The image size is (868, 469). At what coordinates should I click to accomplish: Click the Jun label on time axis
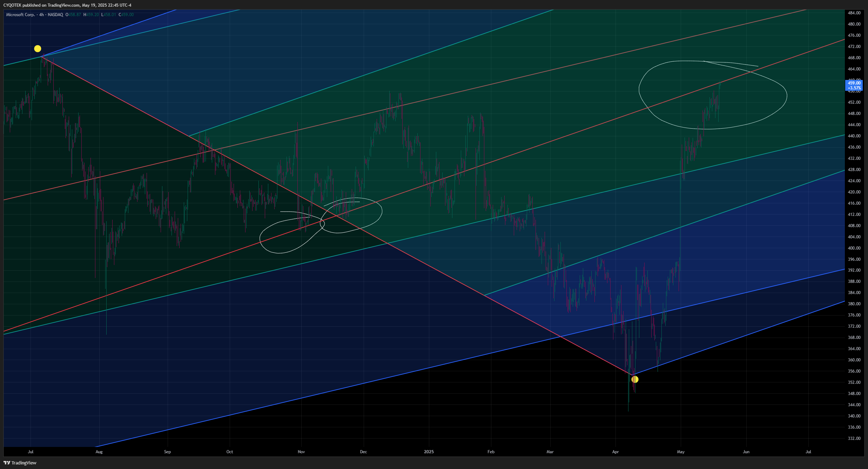pos(746,452)
